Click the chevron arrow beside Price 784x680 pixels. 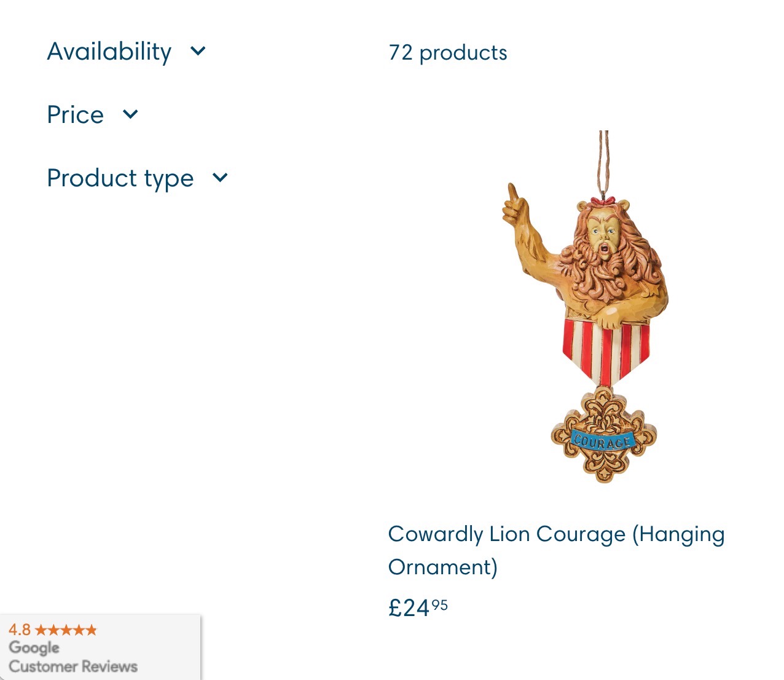click(x=130, y=114)
